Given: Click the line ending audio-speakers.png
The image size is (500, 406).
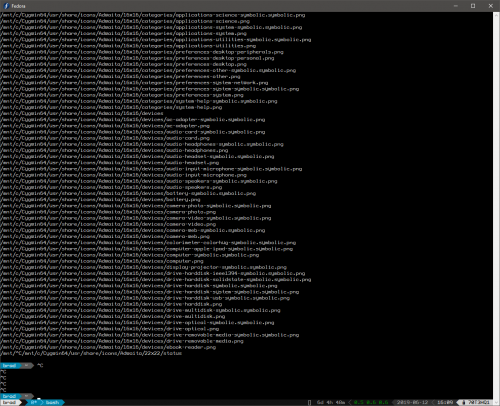Looking at the screenshot, I should 111,187.
